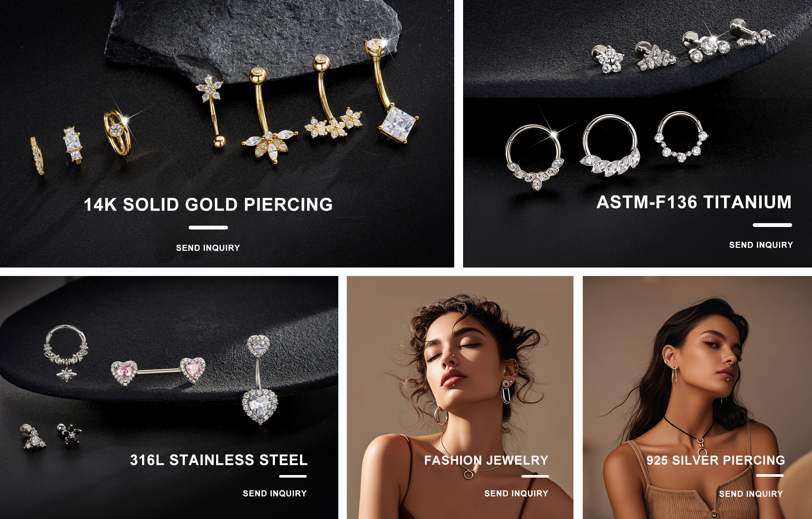The height and width of the screenshot is (519, 812).
Task: Select the Fashion Jewelry title
Action: coord(486,460)
